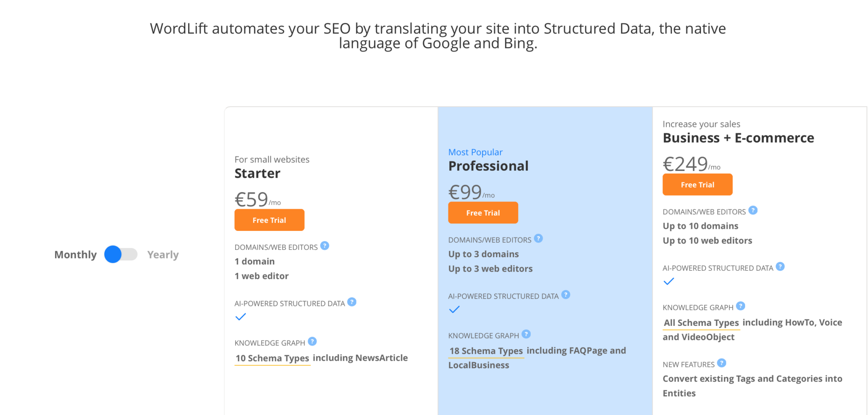
Task: Start the Starter plan Free Trial
Action: 270,220
